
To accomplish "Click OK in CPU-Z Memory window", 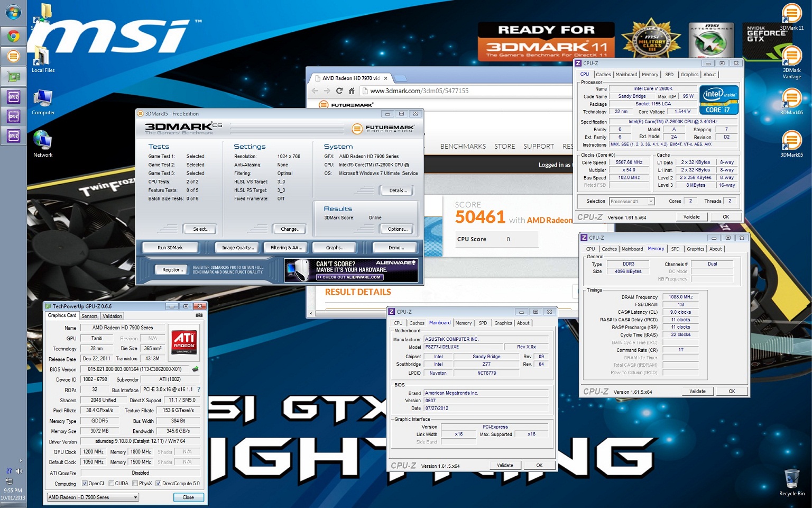I will [x=732, y=392].
